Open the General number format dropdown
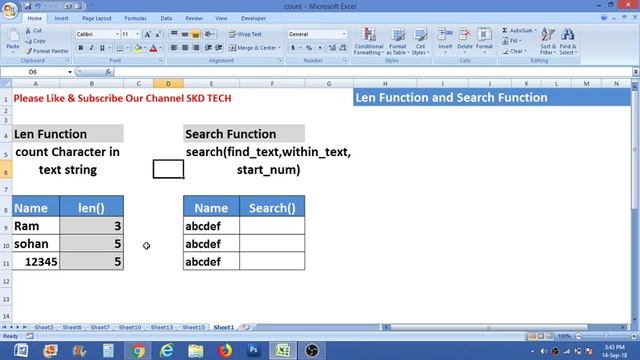 pyautogui.click(x=344, y=34)
